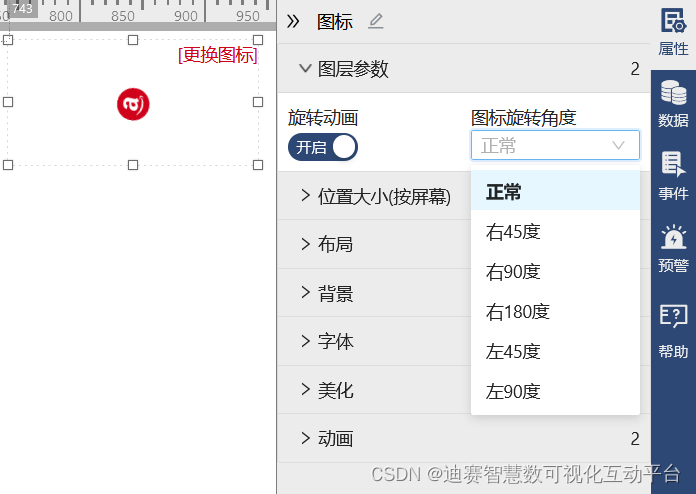This screenshot has height=494, width=696.
Task: Expand the 背景 section
Action: point(375,293)
